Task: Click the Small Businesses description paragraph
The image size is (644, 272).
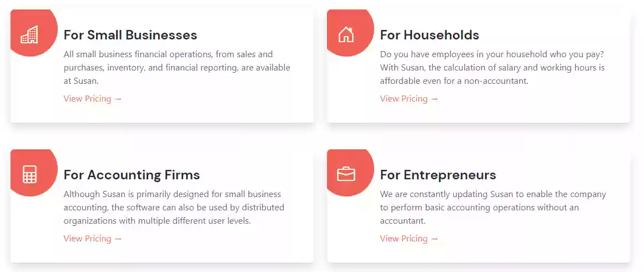Action: (177, 68)
